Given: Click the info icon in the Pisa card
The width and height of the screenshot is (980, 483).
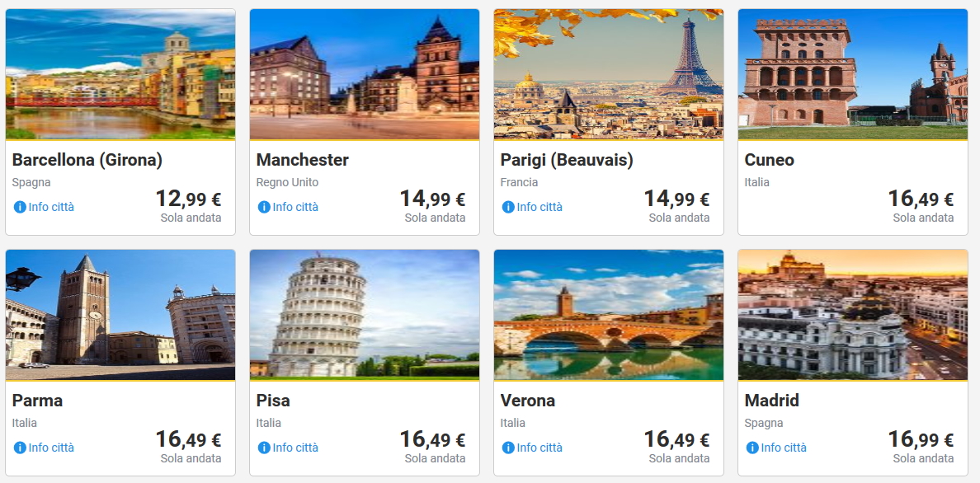Looking at the screenshot, I should click(x=264, y=448).
